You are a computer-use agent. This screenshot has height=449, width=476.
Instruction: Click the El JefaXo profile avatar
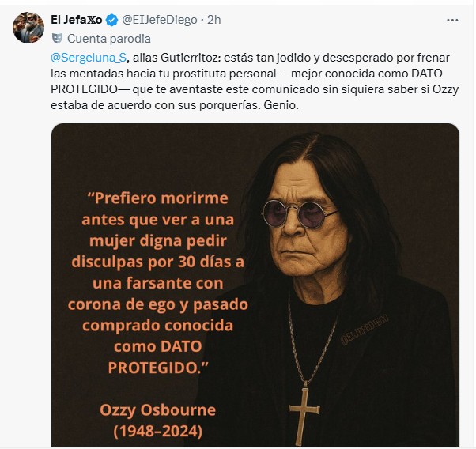click(28, 28)
